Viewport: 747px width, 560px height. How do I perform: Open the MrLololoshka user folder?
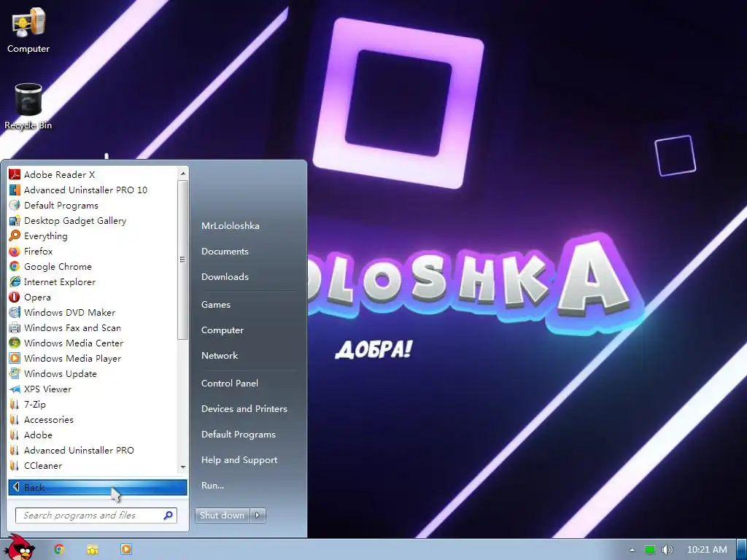click(x=230, y=226)
